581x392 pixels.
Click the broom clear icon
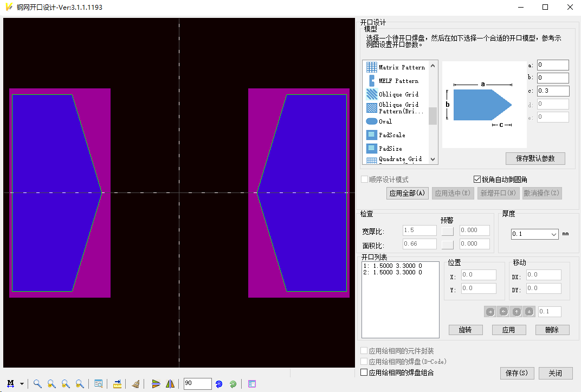[135, 384]
